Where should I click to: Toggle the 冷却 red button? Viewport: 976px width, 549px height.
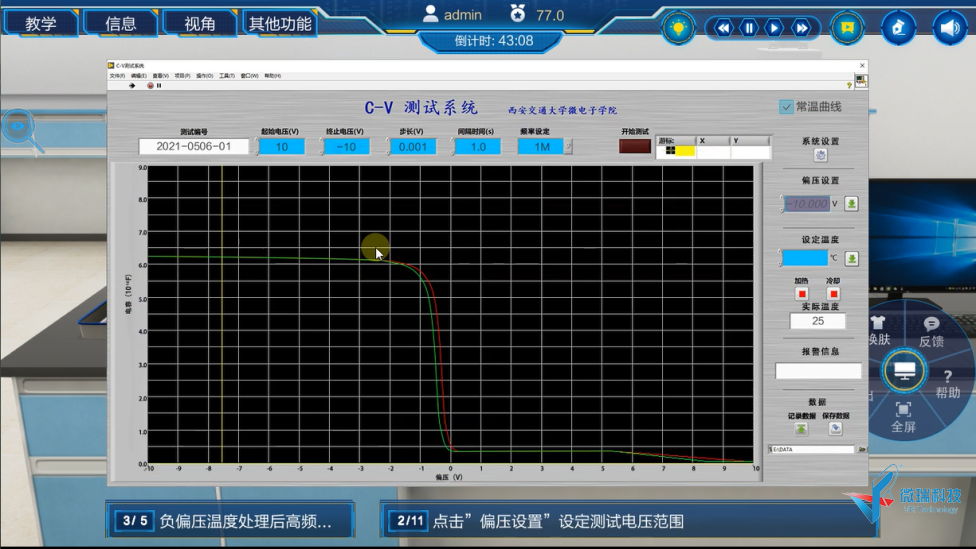point(833,294)
